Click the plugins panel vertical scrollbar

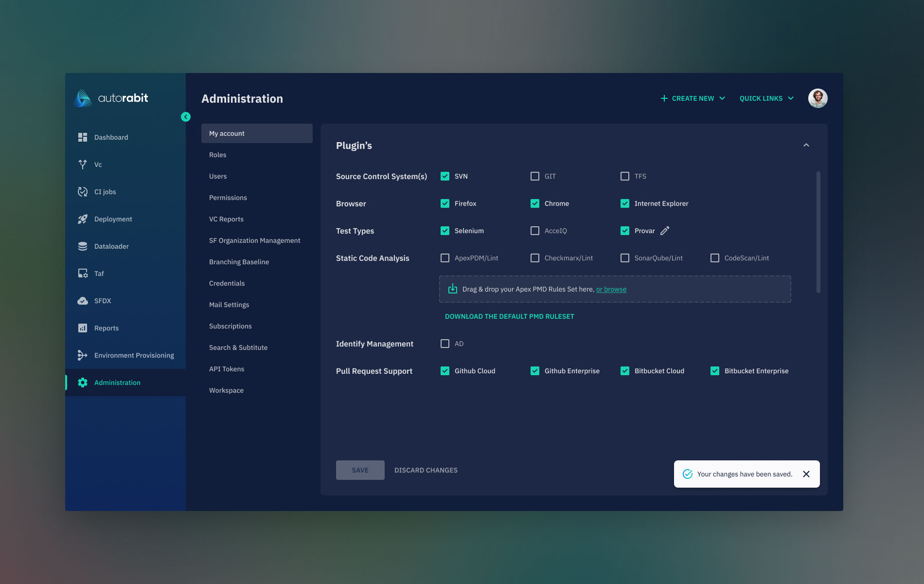tap(818, 232)
